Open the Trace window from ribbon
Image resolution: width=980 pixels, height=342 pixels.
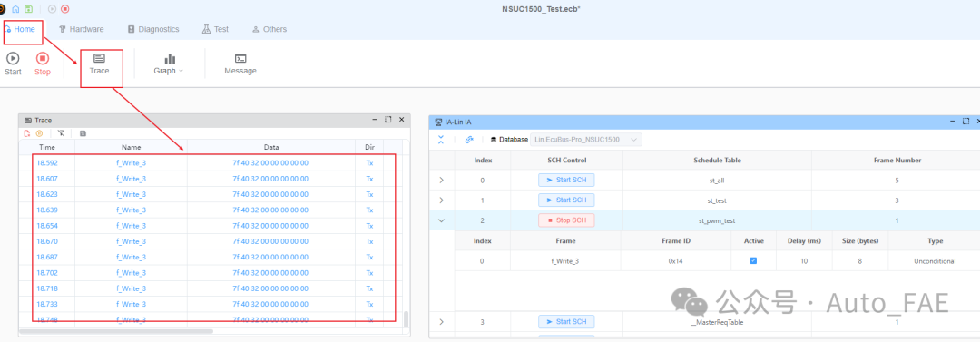point(99,64)
